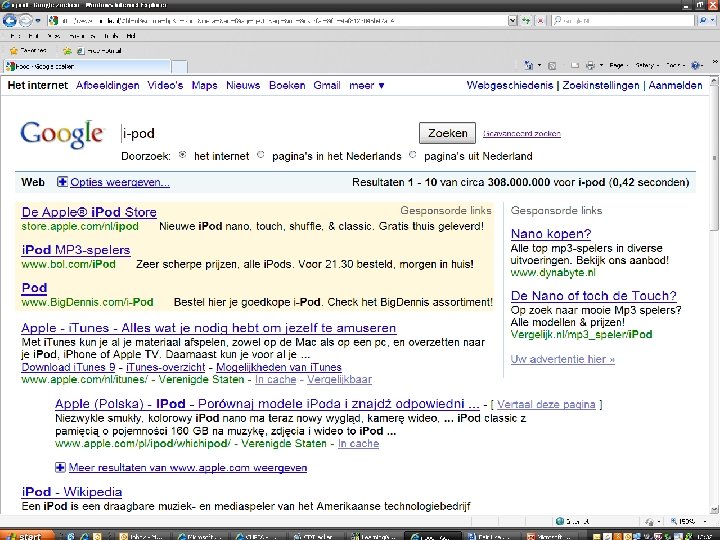Click the blue Help icon in command bar
Screen dimensions: 720x540
point(695,66)
